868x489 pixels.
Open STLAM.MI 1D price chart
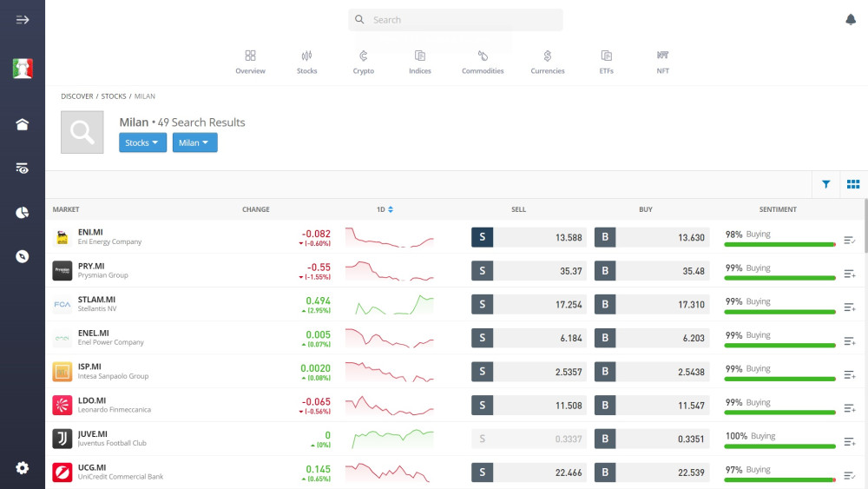pyautogui.click(x=389, y=305)
